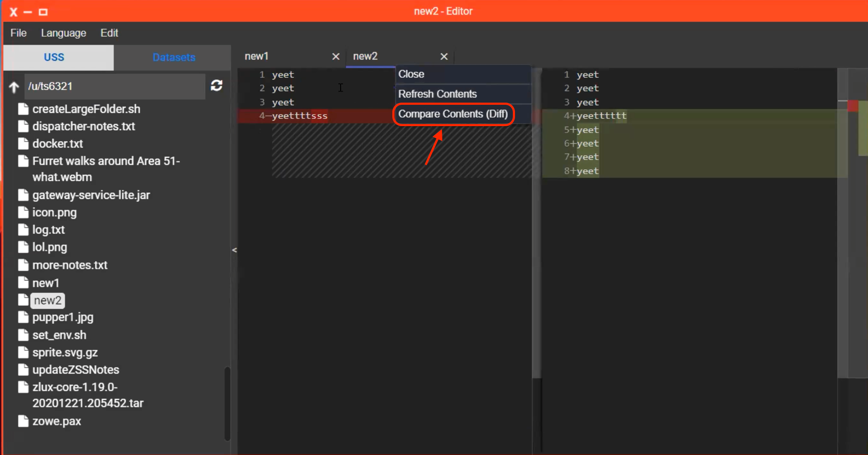This screenshot has width=868, height=455.
Task: Navigate up to parent directory
Action: point(14,87)
